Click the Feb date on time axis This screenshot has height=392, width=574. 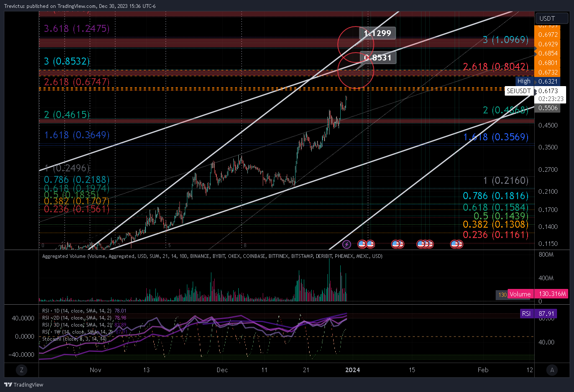click(x=483, y=370)
